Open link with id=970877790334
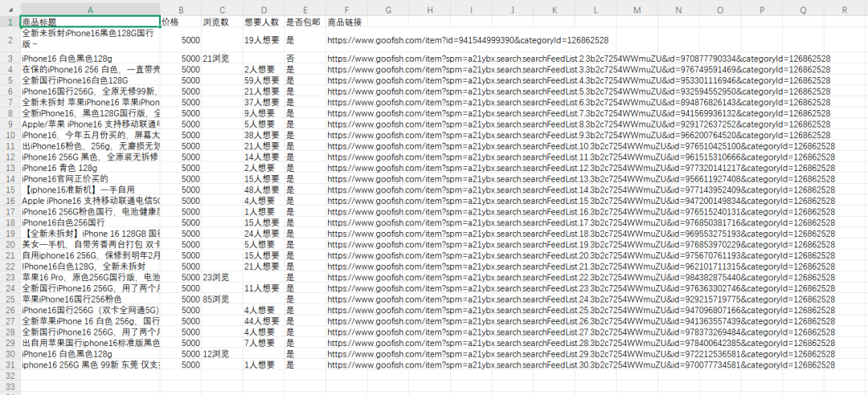 coord(579,58)
